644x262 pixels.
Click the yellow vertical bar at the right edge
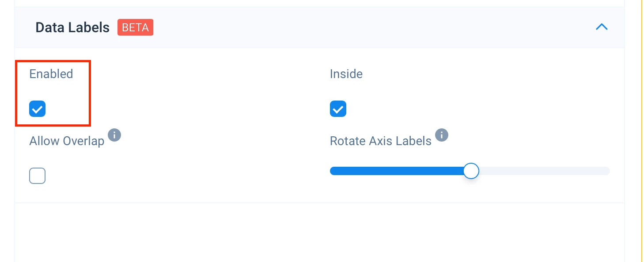pyautogui.click(x=641, y=131)
